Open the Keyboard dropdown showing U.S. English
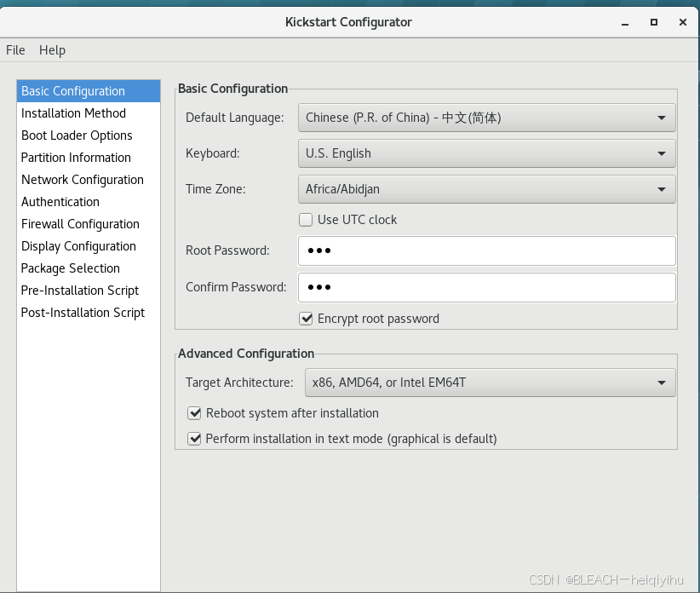Screen dimensions: 700x593 [486, 153]
